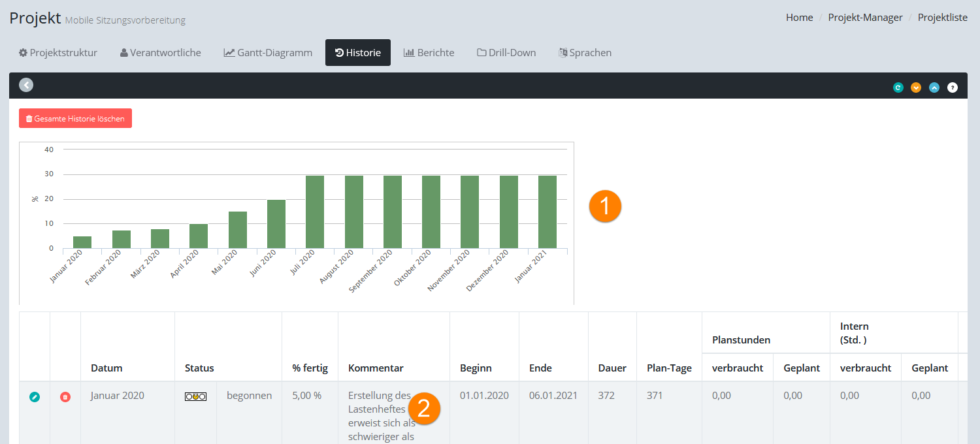Click the orange numbered marker 2
This screenshot has width=980, height=444.
(424, 409)
